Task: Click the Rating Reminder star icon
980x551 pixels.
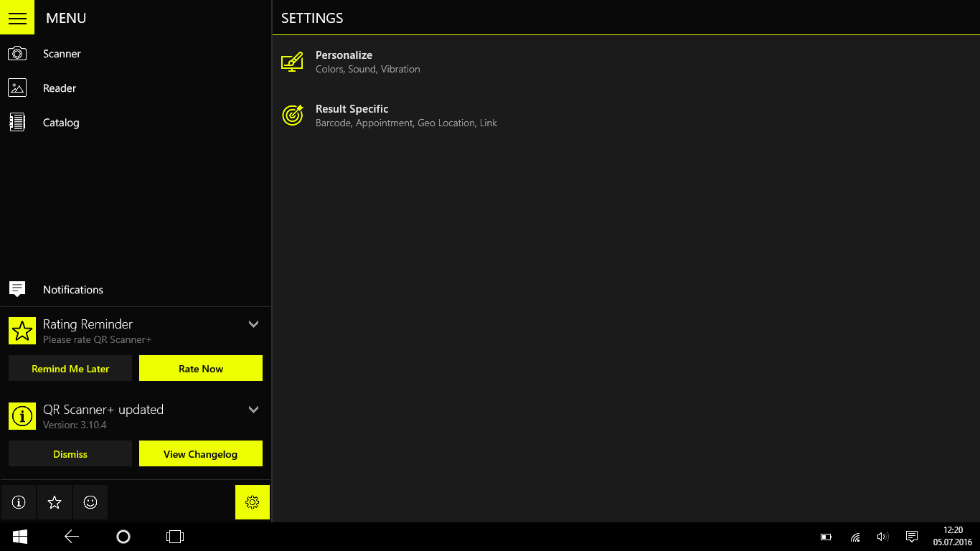Action: tap(22, 331)
